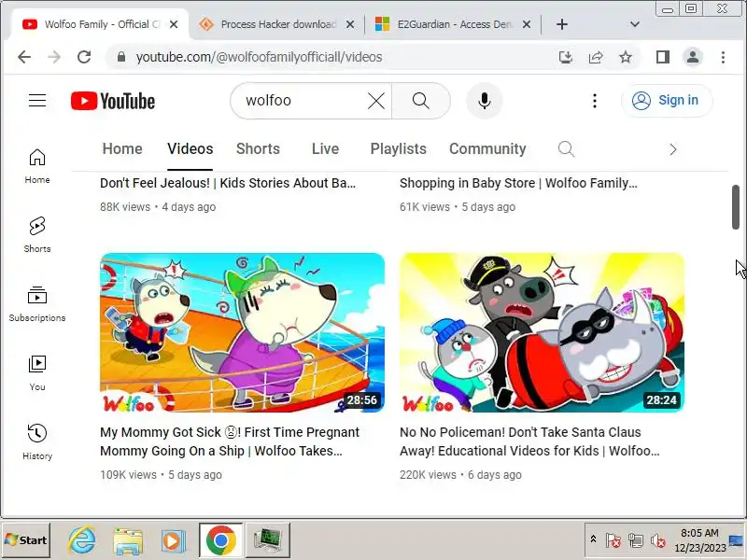Close the Wolfoo Family tab

coord(174,24)
